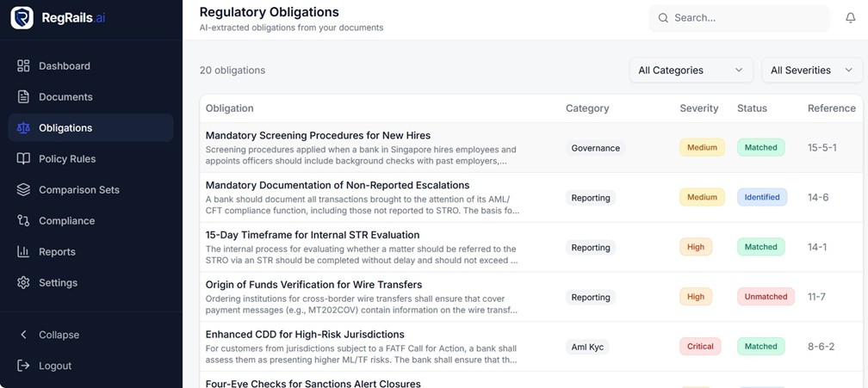Open notifications bell icon
This screenshot has width=868, height=388.
click(850, 18)
